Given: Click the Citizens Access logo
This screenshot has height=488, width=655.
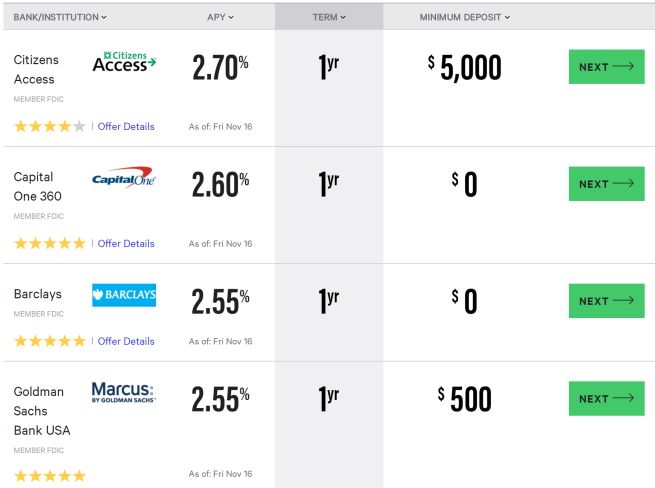Looking at the screenshot, I should [x=124, y=62].
